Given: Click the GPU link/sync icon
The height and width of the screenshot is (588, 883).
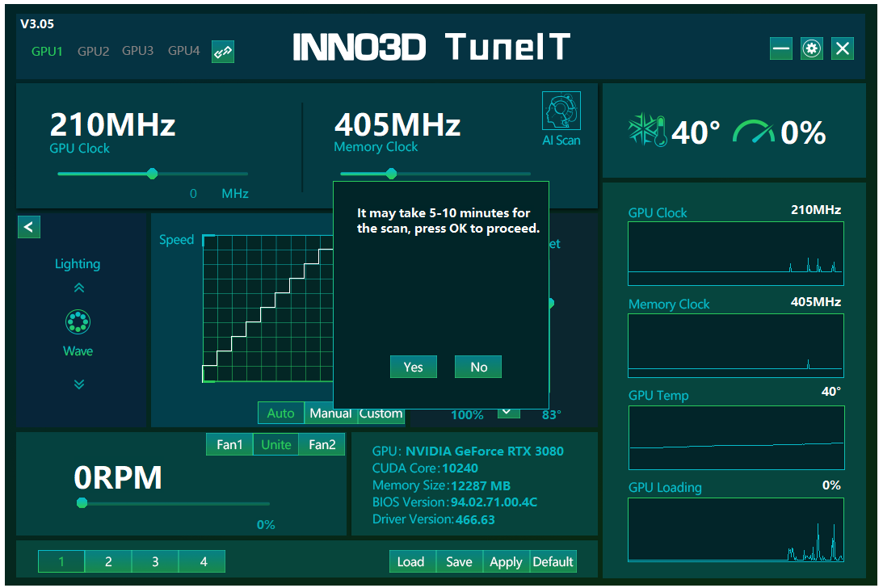Looking at the screenshot, I should (223, 52).
